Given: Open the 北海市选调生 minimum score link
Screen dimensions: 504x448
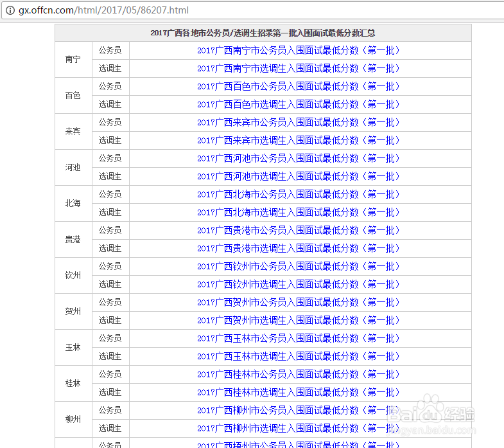Looking at the screenshot, I should point(299,213).
